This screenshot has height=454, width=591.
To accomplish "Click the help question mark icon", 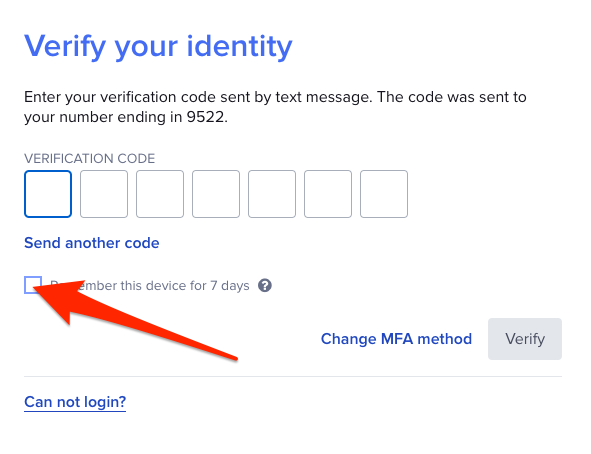I will pyautogui.click(x=265, y=286).
